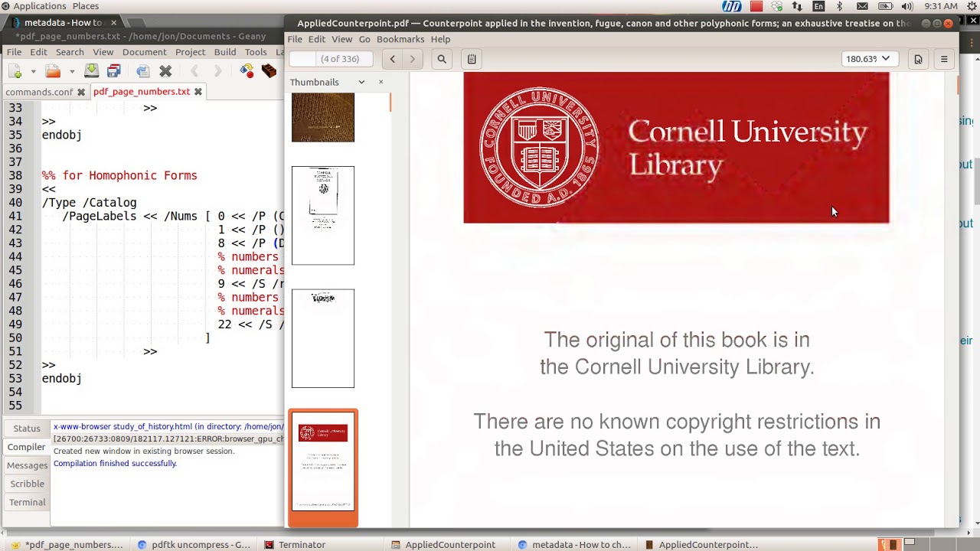Select the Status tab in Geany message panel

coord(26,429)
